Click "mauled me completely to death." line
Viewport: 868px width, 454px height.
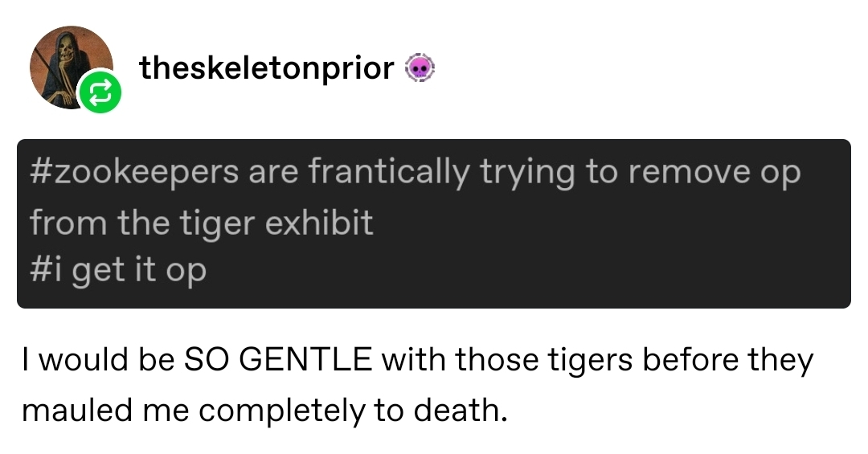(265, 410)
